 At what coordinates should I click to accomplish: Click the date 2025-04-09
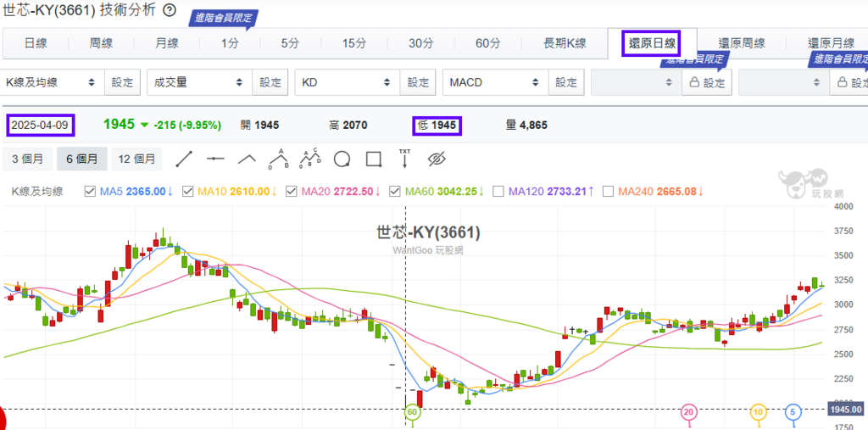[x=41, y=126]
